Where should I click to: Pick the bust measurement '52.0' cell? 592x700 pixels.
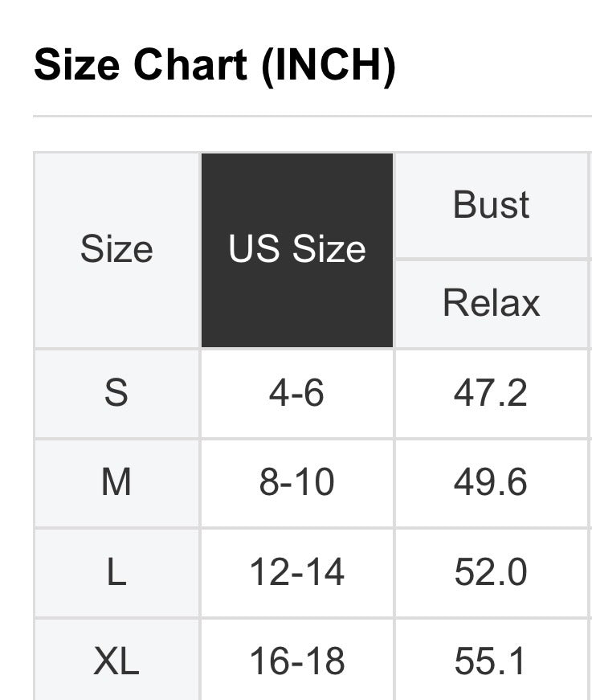click(491, 572)
